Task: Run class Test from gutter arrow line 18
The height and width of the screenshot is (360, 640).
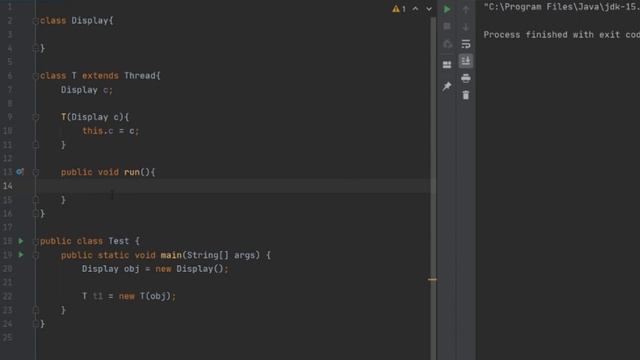Action: (21, 241)
